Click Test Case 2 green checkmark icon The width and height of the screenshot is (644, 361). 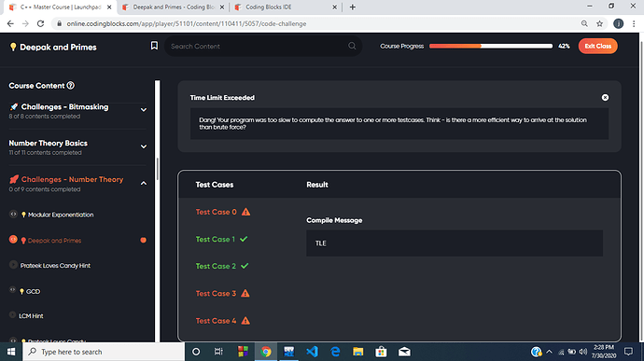(x=245, y=266)
